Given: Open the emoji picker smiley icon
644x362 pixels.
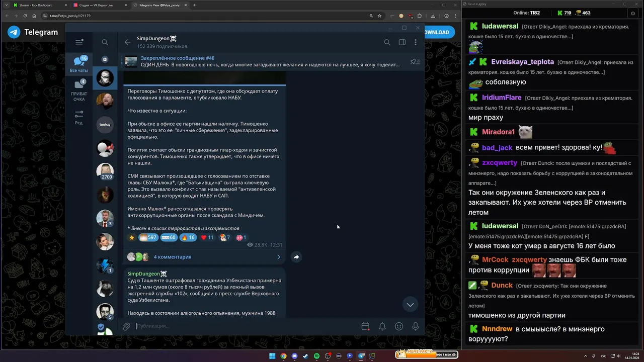Looking at the screenshot, I should coord(399,326).
